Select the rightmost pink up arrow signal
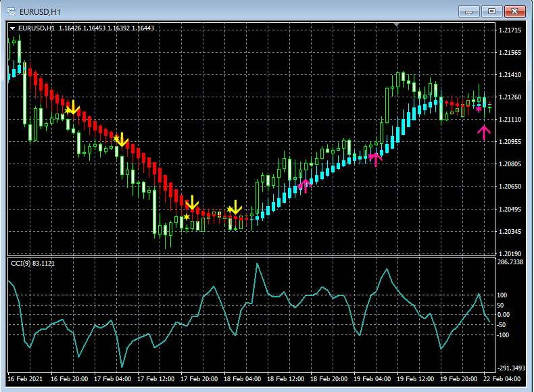534x392 pixels. [x=483, y=132]
